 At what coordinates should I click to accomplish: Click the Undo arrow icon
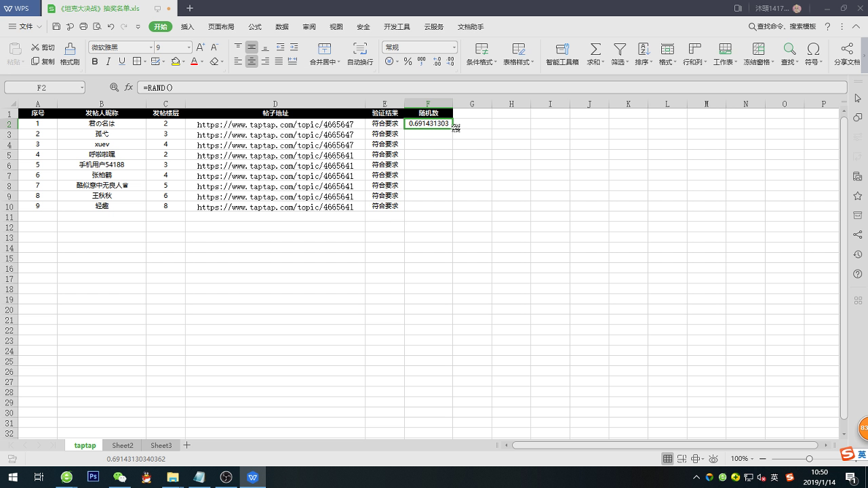(x=111, y=26)
